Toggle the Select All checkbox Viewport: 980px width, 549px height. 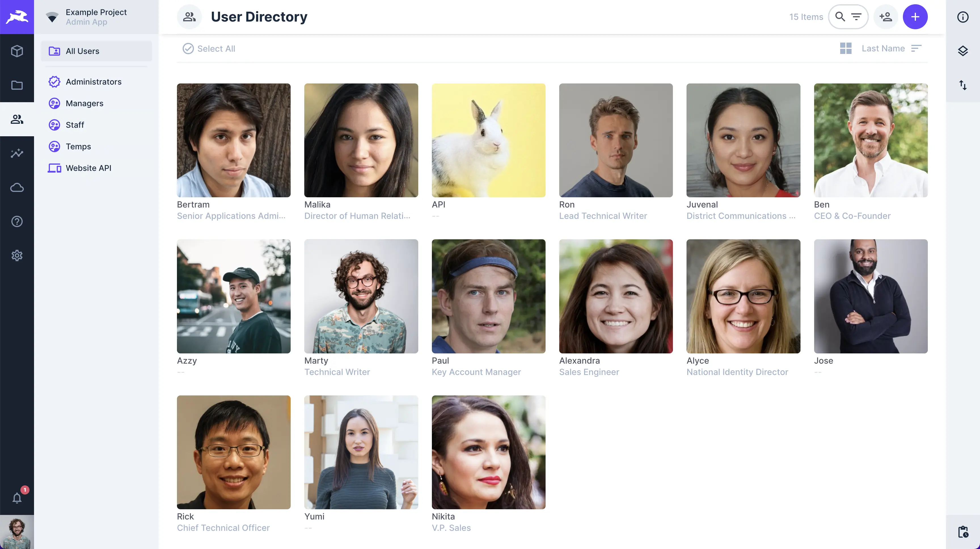click(x=188, y=48)
